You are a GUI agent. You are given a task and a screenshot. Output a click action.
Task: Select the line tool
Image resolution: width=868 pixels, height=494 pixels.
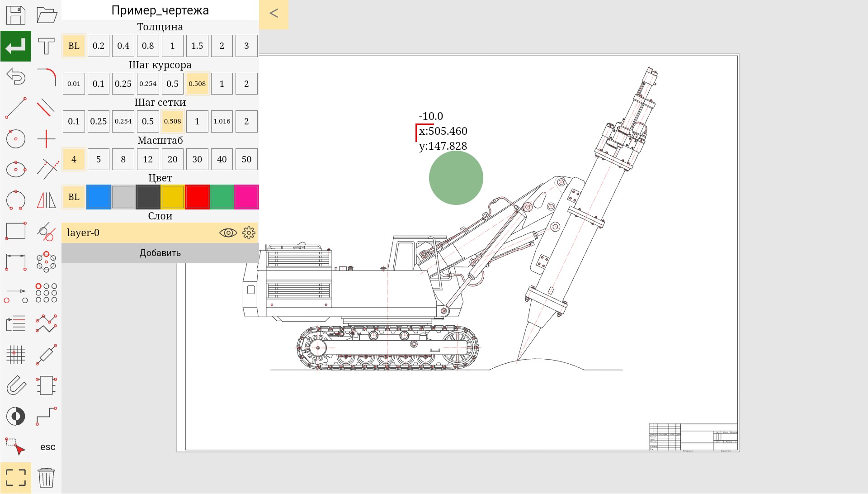16,108
